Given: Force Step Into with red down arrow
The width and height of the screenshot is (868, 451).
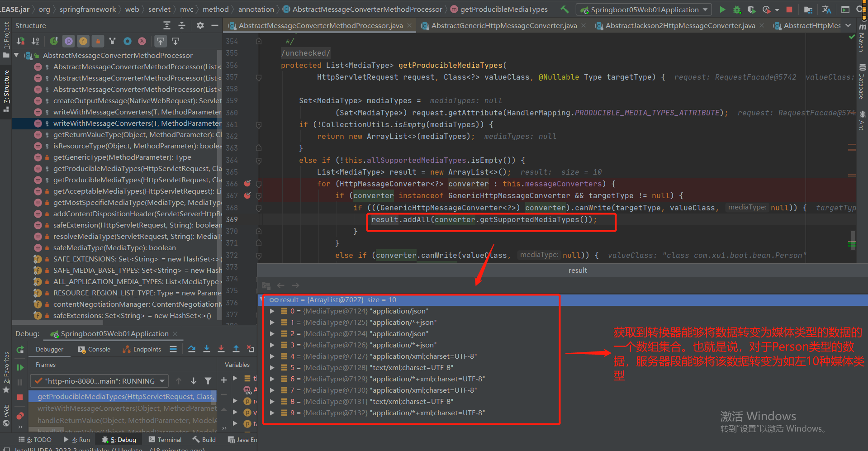Looking at the screenshot, I should coord(221,349).
